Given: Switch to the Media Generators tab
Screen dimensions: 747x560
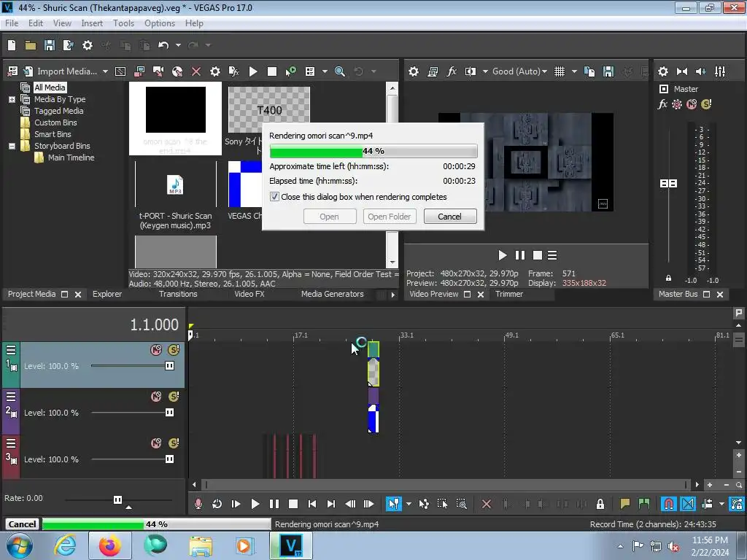Looking at the screenshot, I should [332, 295].
